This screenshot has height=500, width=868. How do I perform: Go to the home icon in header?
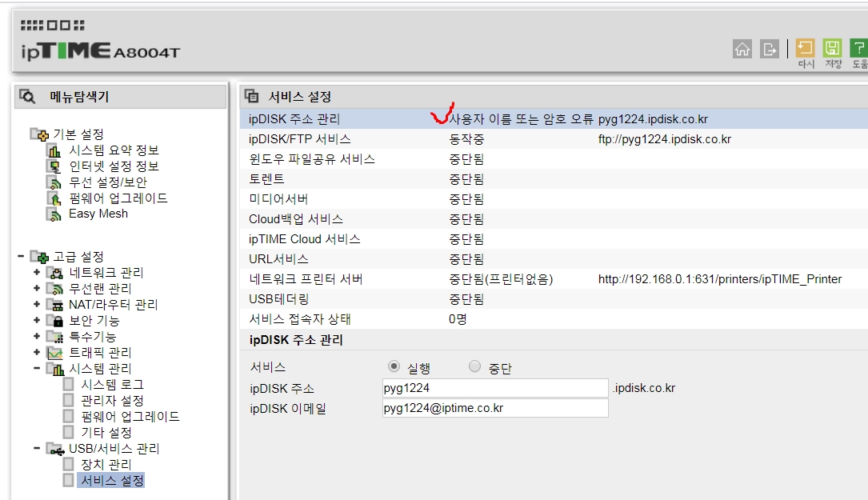742,49
